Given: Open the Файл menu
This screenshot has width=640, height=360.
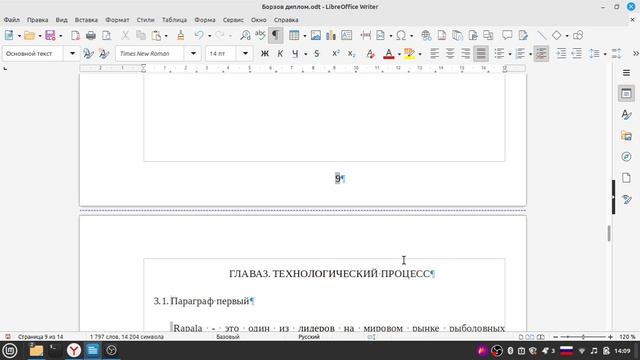Looking at the screenshot, I should [x=12, y=20].
